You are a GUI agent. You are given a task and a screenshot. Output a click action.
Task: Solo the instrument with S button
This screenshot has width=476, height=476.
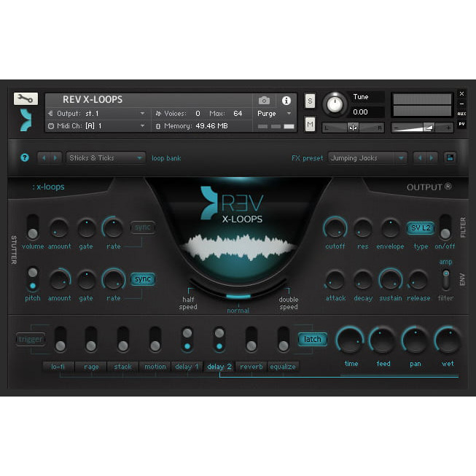tap(310, 101)
